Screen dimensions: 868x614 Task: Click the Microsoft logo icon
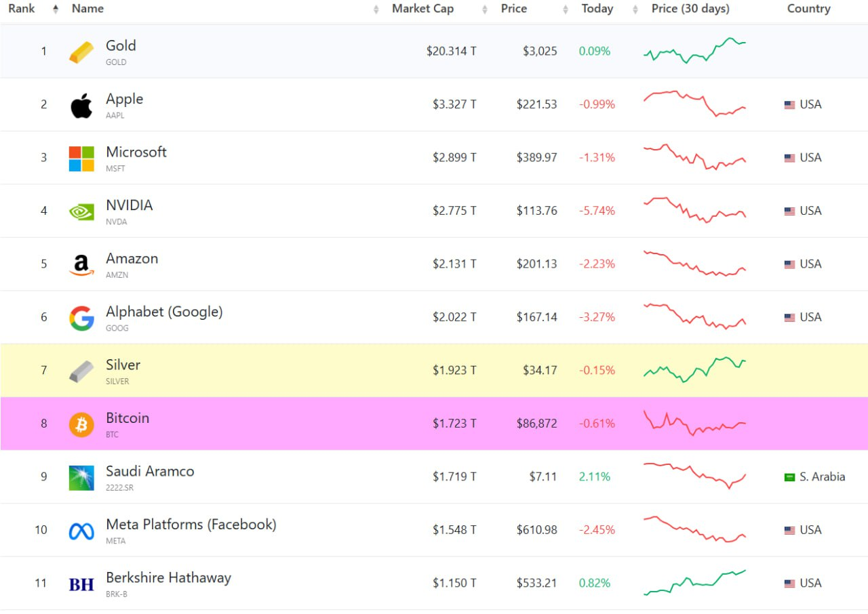pyautogui.click(x=81, y=159)
